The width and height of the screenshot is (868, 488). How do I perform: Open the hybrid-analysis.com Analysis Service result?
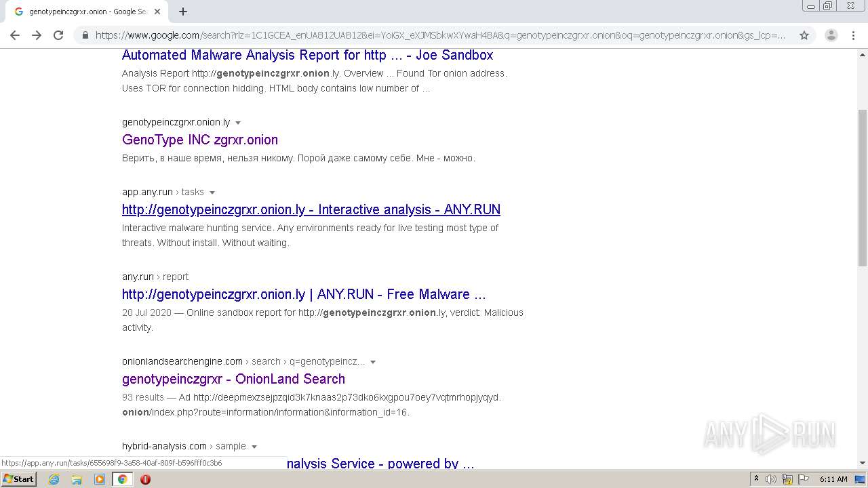click(380, 464)
